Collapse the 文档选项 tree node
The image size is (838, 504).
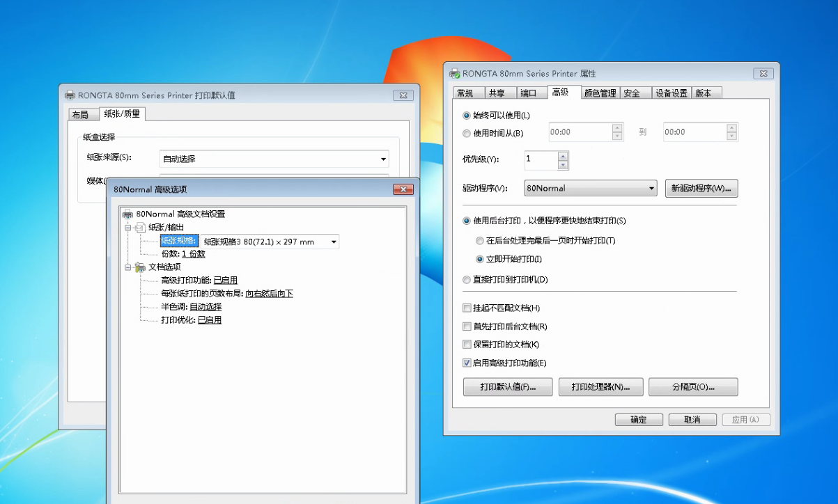pyautogui.click(x=128, y=267)
